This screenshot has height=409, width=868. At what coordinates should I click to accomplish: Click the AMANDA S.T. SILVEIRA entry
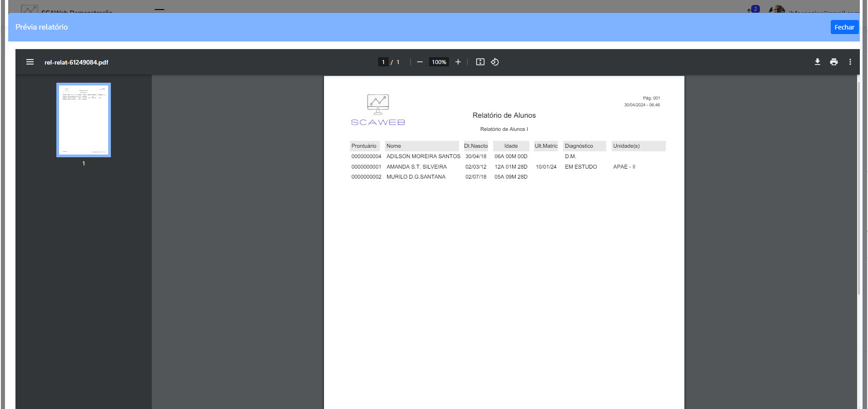point(416,167)
